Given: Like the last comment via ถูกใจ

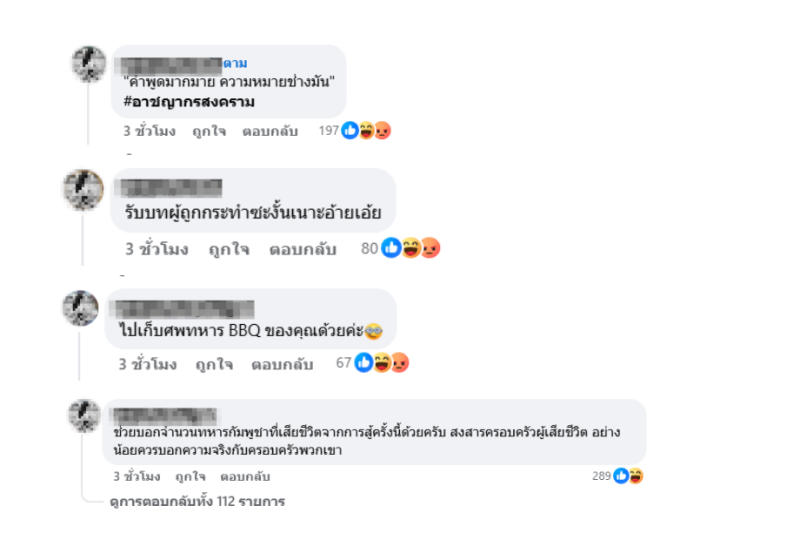Looking at the screenshot, I should pos(190,476).
